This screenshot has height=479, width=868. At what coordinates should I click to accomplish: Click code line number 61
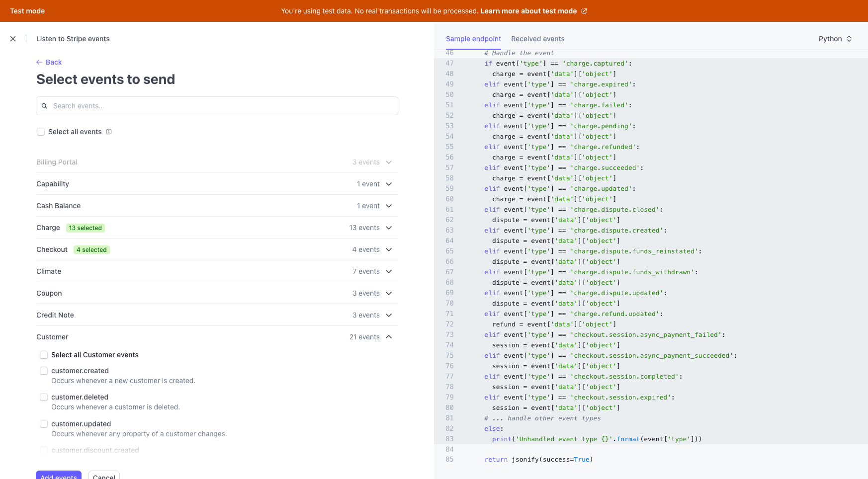click(449, 210)
